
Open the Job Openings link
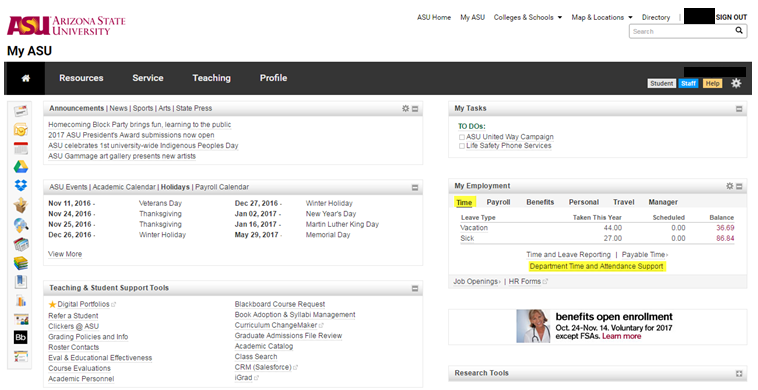tap(477, 282)
